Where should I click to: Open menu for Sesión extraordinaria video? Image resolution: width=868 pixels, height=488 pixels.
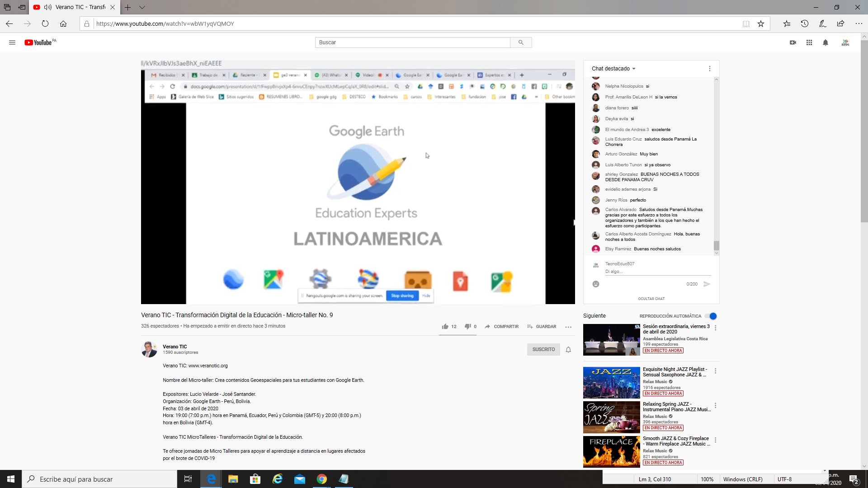tap(715, 328)
